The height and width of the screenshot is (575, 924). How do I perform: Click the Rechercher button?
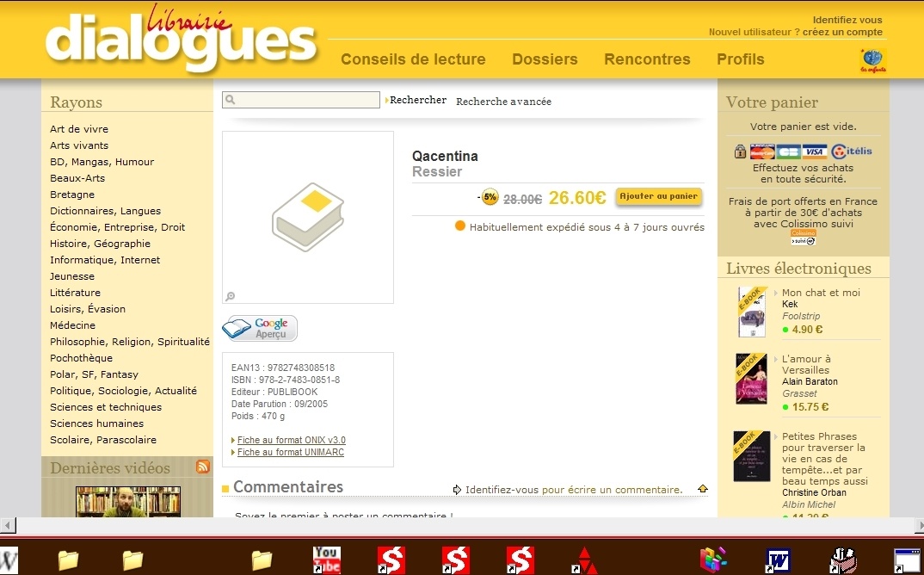point(418,100)
